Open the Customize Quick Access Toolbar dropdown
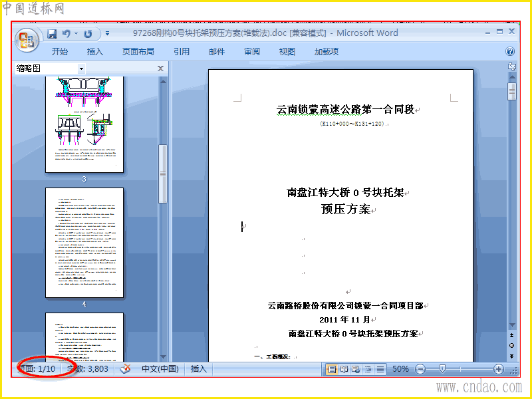This screenshot has width=532, height=399. [x=107, y=34]
